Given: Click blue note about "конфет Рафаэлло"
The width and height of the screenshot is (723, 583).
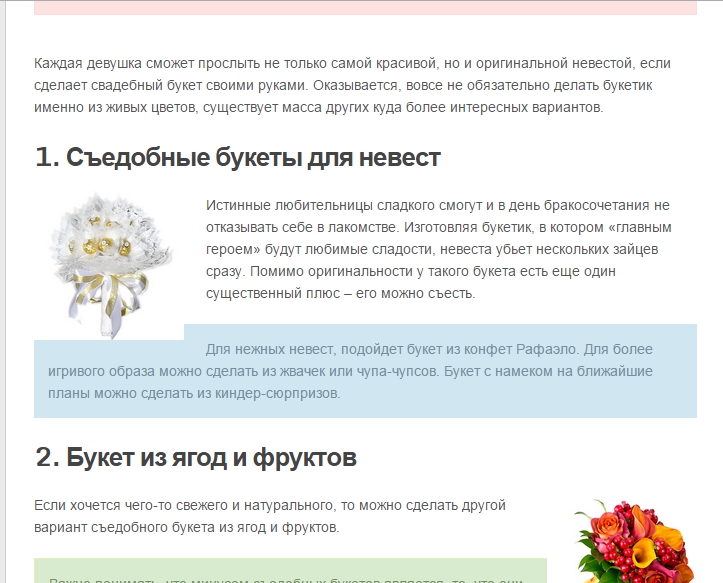Looking at the screenshot, I should pyautogui.click(x=365, y=371).
